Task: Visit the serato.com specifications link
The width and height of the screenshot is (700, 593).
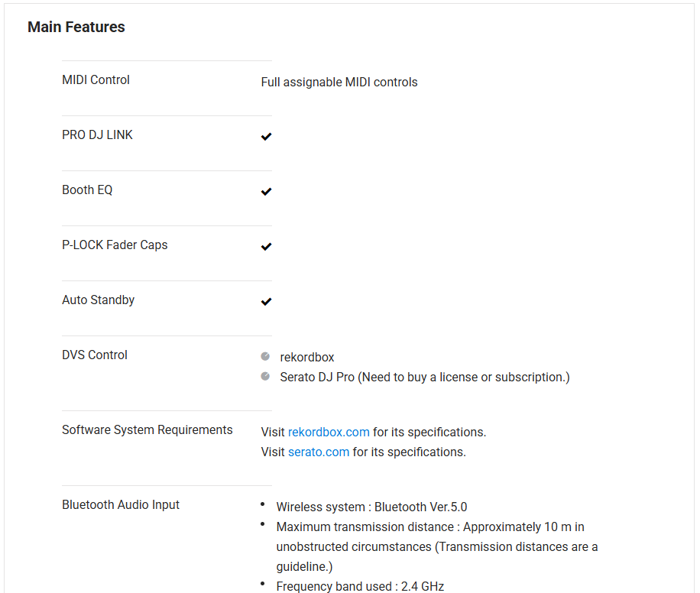Action: pos(319,452)
